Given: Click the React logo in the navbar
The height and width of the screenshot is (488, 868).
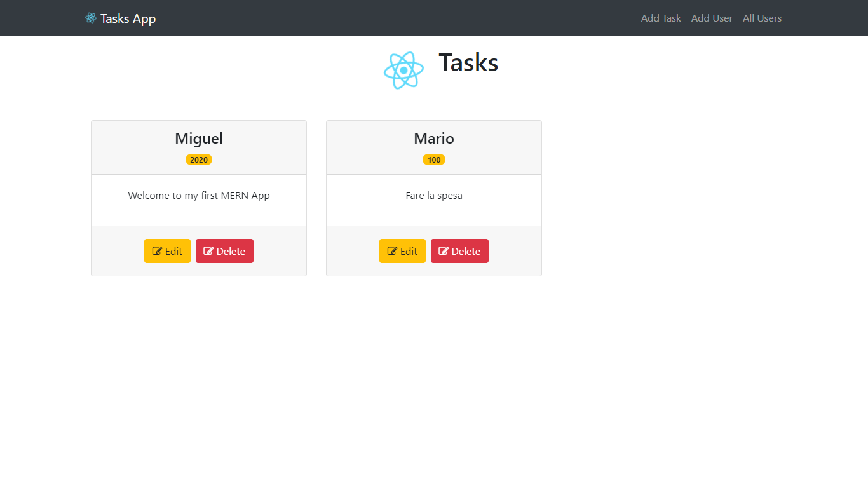Looking at the screenshot, I should point(90,18).
